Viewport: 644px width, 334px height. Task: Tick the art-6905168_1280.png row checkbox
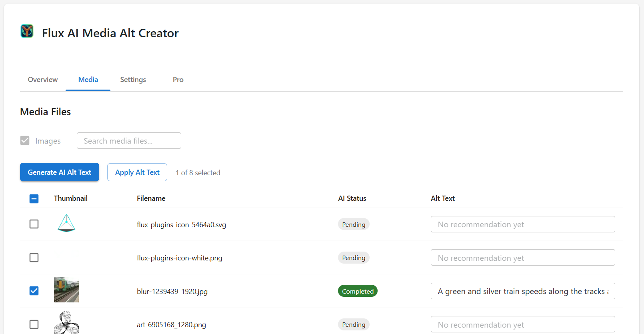(x=34, y=324)
